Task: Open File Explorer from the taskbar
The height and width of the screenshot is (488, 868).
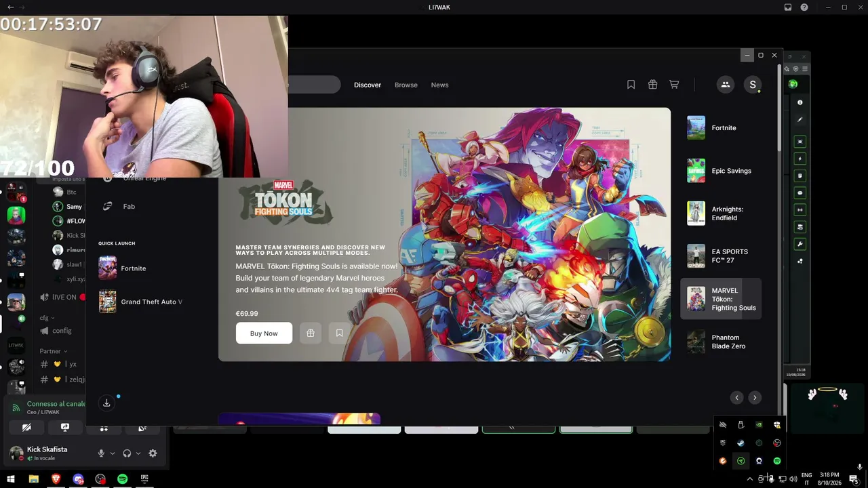Action: [34, 479]
